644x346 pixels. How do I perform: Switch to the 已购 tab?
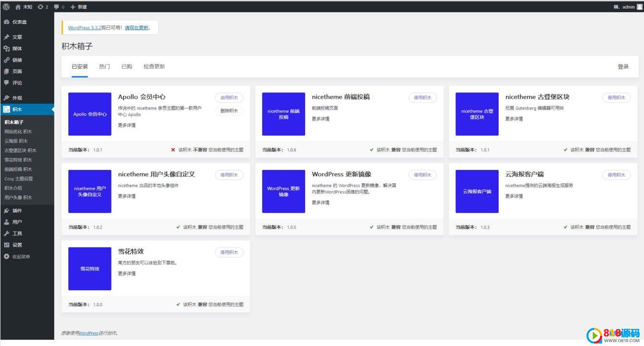click(x=126, y=66)
